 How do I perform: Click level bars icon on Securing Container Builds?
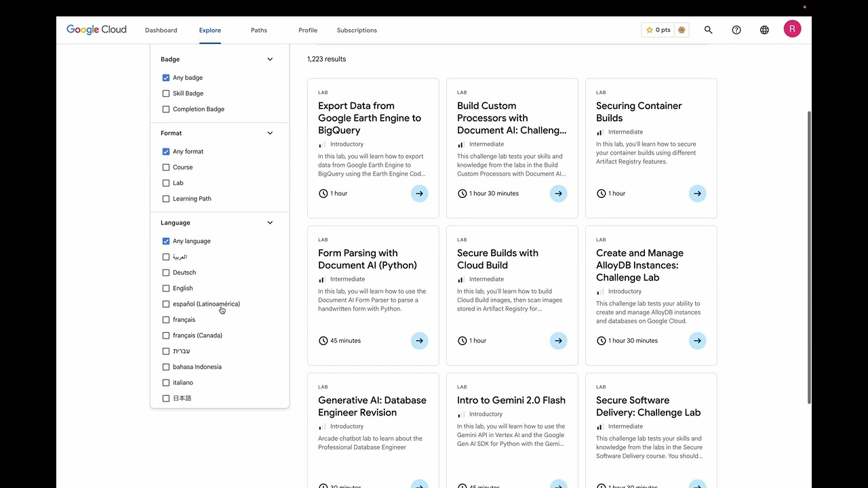tap(600, 132)
